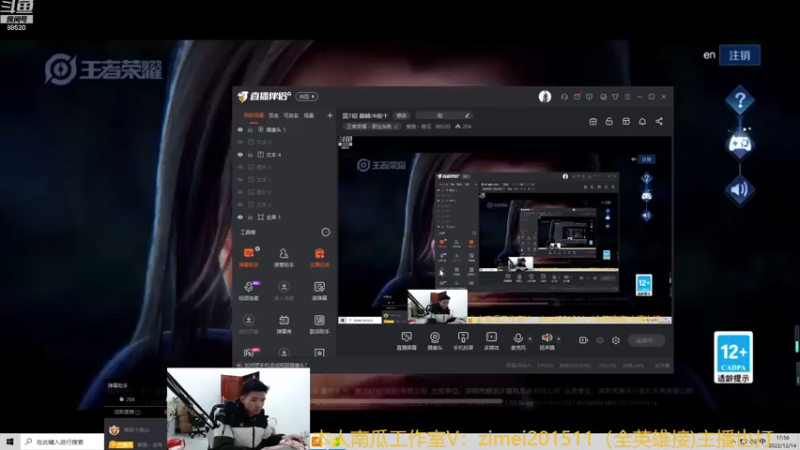Click the record video icon

(583, 340)
